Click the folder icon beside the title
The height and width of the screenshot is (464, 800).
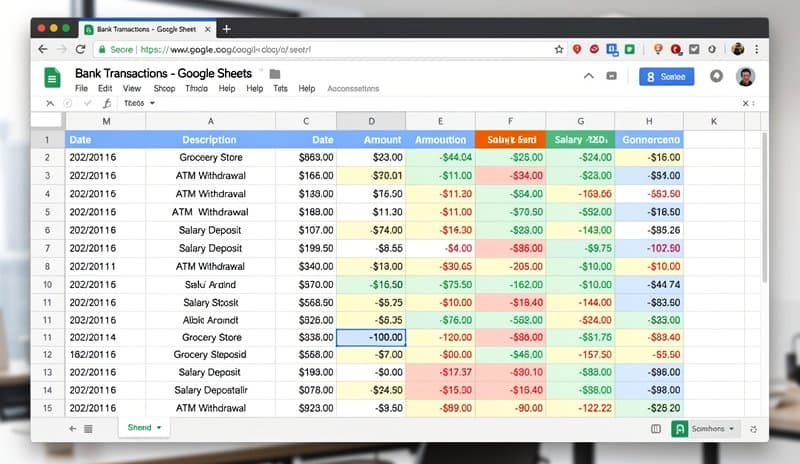[x=274, y=74]
